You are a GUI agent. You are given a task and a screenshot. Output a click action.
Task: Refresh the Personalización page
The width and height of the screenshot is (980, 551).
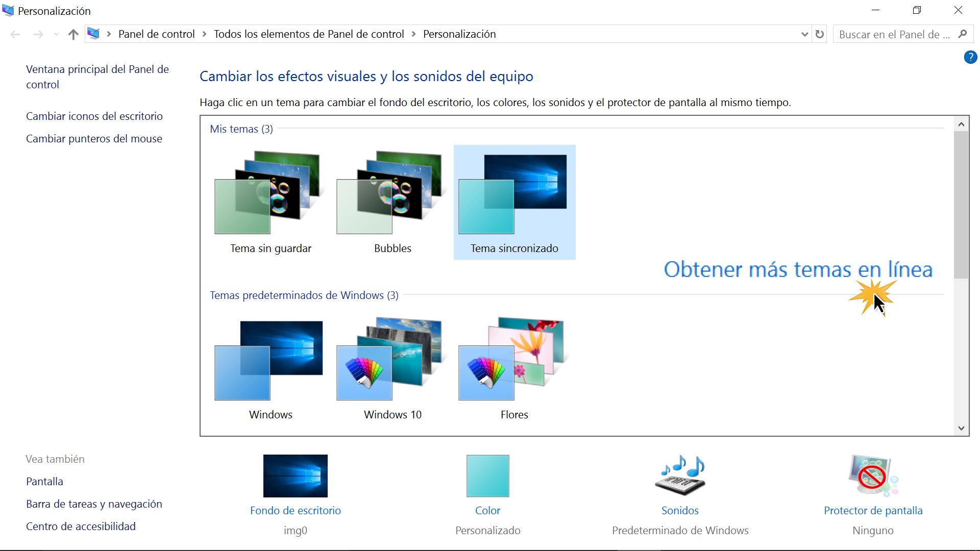click(820, 34)
